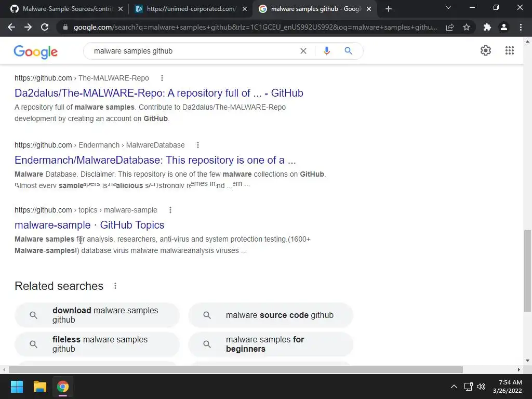Image resolution: width=532 pixels, height=399 pixels.
Task: Go back to previous page
Action: 11,27
